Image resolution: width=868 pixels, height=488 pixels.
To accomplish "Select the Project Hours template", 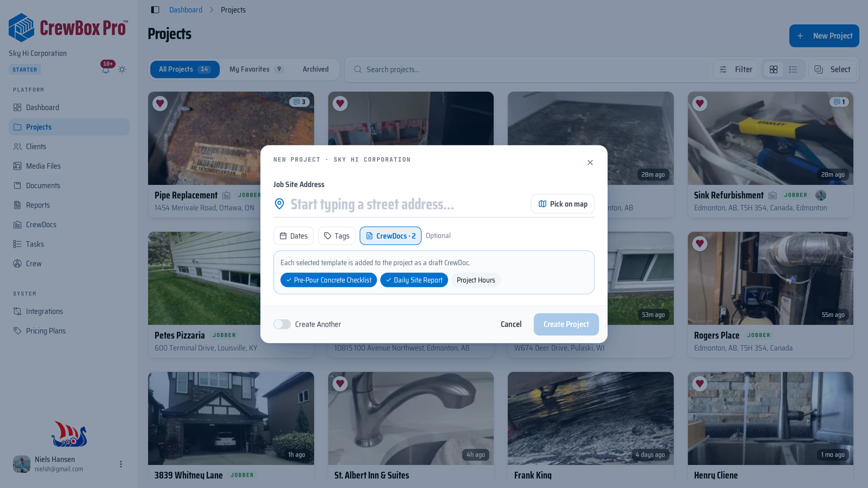I will tap(476, 280).
